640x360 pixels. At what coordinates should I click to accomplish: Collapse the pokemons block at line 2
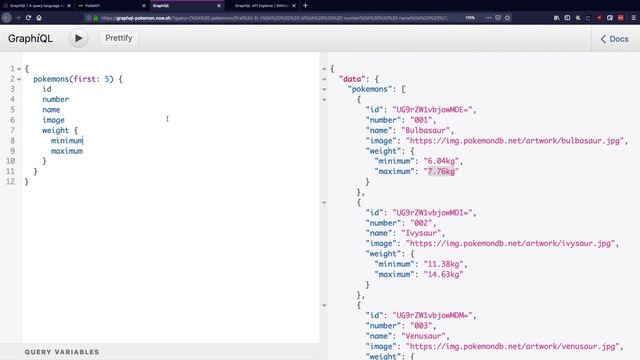pos(19,79)
